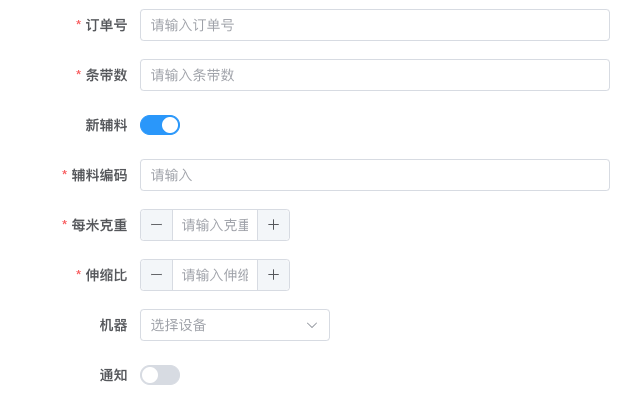
Task: Click the 订单号 field label
Action: click(106, 25)
